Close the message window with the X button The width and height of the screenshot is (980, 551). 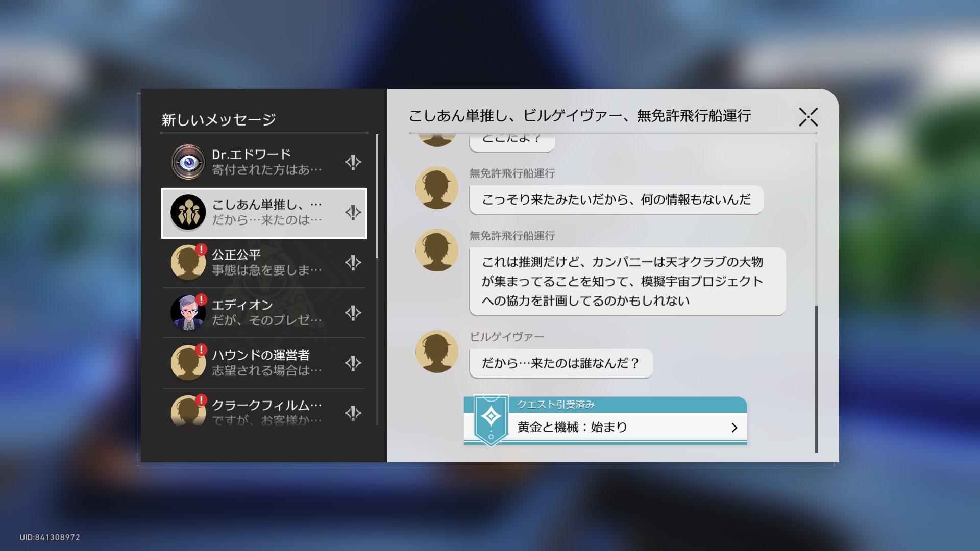[808, 117]
